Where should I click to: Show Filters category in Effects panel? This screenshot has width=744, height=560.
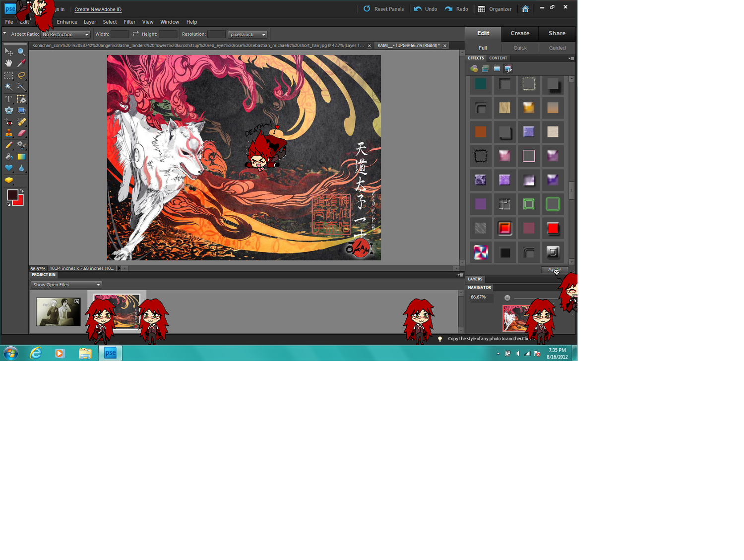[x=474, y=69]
